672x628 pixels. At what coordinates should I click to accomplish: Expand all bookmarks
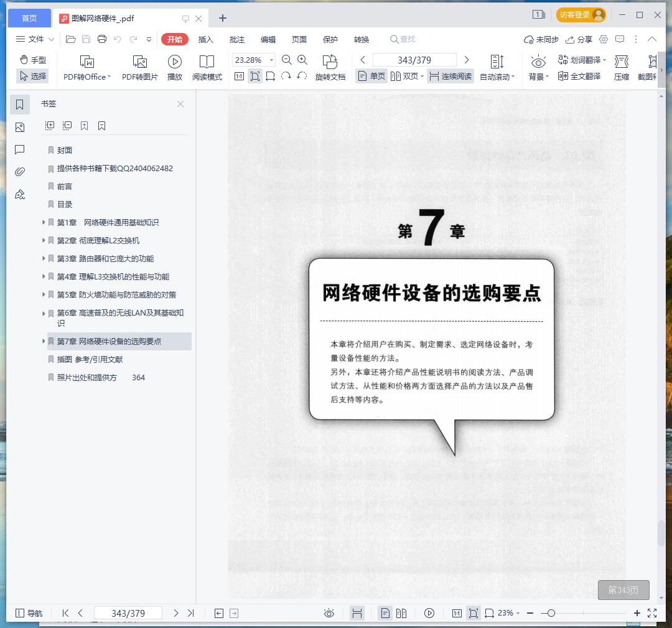click(50, 126)
